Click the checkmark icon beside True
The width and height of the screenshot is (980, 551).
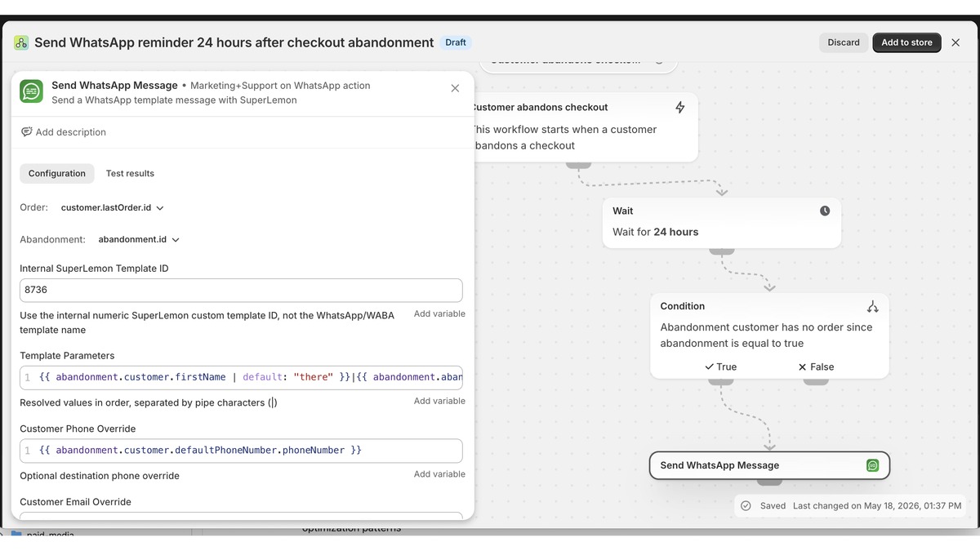709,367
